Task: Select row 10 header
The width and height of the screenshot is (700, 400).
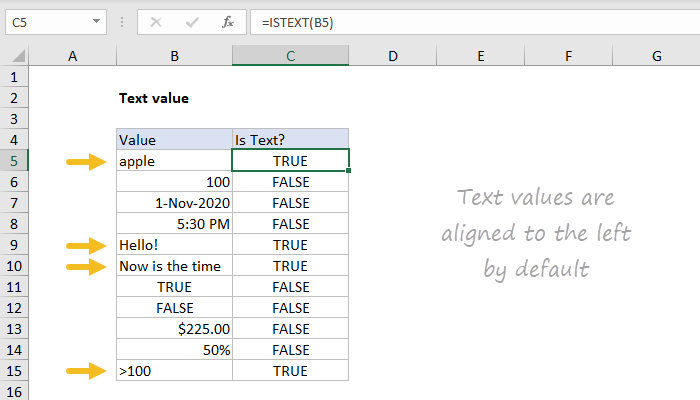Action: click(x=14, y=266)
